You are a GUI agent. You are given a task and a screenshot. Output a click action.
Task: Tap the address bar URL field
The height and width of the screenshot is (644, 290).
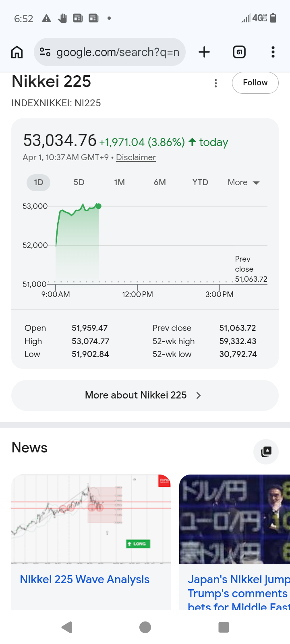click(118, 52)
